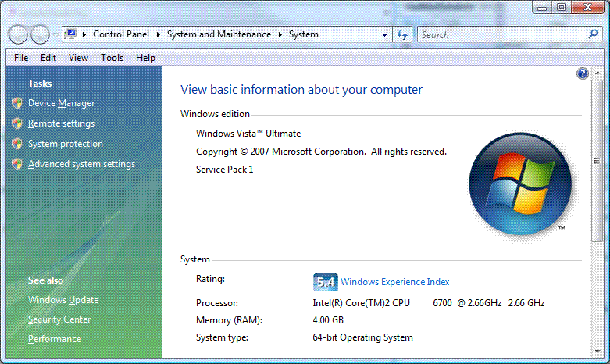Click the magnifier icon in Search box

593,34
